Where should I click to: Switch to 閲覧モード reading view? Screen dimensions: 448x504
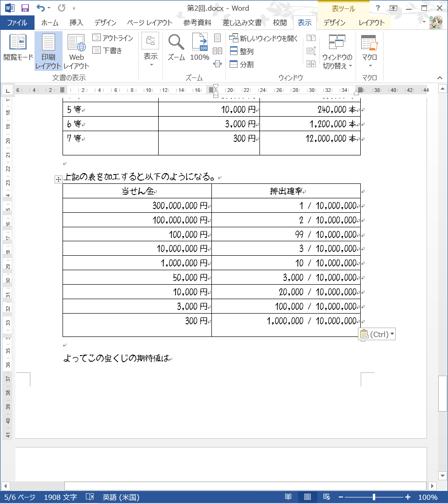click(18, 48)
